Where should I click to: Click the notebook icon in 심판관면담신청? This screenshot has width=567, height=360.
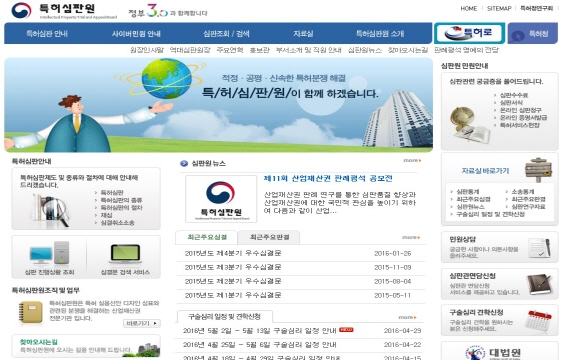539,284
